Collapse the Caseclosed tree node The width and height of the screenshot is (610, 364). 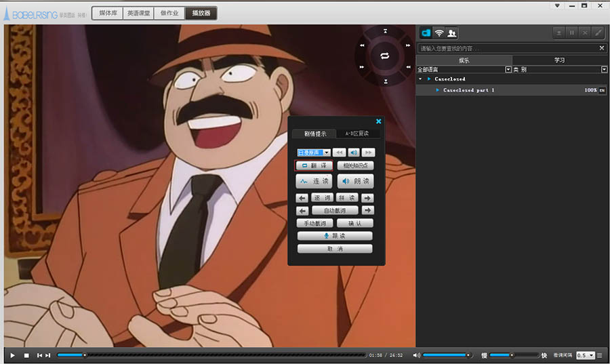420,79
